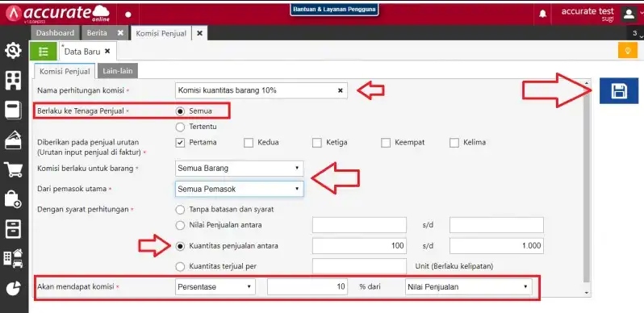Click Bantuan & Layanan Pengguna button
644x313 pixels.
(x=334, y=9)
